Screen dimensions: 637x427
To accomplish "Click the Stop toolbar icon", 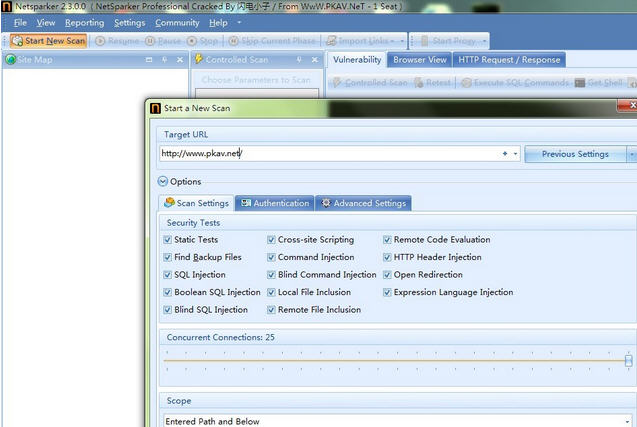I will [x=192, y=41].
